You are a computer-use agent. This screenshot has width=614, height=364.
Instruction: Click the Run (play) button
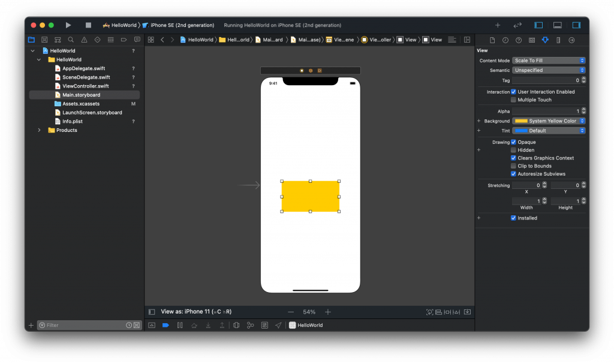coord(68,25)
